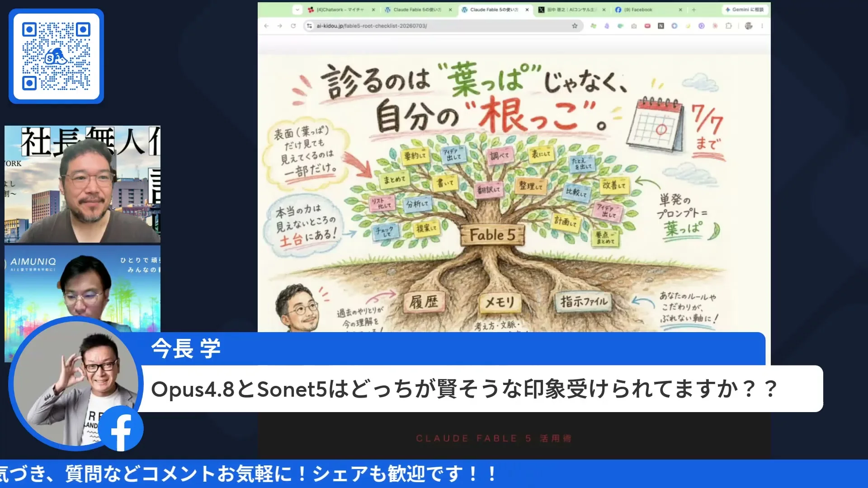The image size is (868, 488).
Task: Click the 指示ファイル root label
Action: pos(584,301)
